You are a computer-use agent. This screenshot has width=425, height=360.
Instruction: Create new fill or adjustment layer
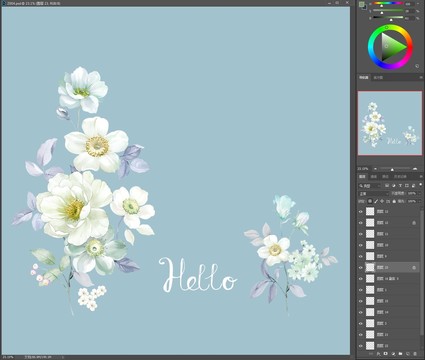point(393,354)
